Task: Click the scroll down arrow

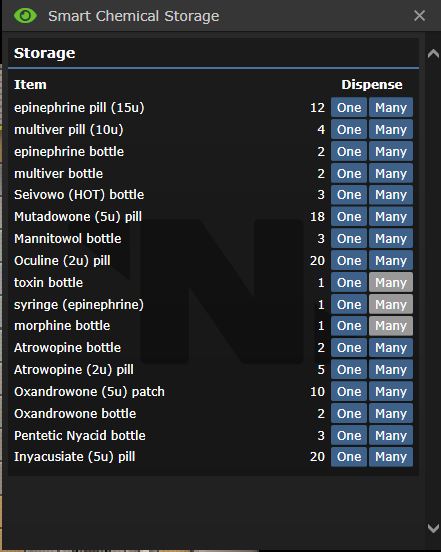Action: click(x=433, y=528)
